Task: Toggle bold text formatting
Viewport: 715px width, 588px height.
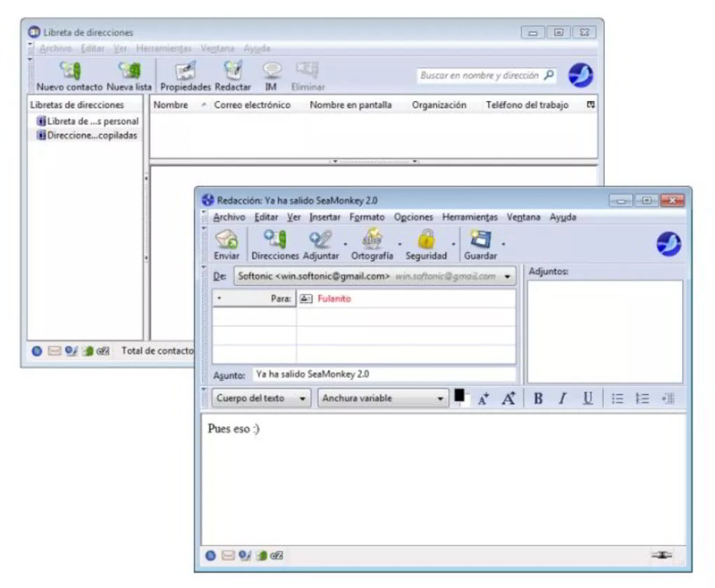Action: tap(538, 399)
